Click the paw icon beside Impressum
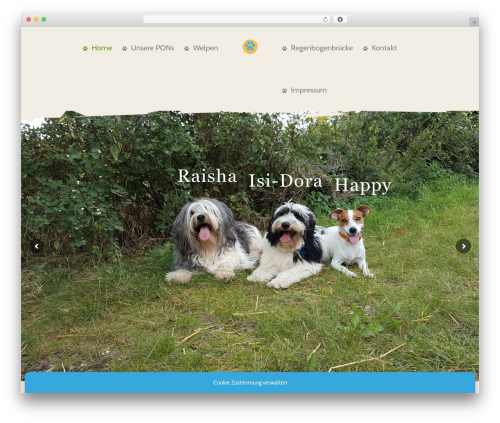 point(284,91)
